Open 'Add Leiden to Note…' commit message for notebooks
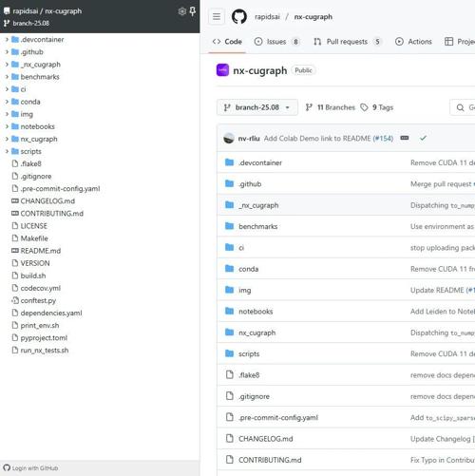Image resolution: width=475 pixels, height=476 pixels. coord(443,312)
